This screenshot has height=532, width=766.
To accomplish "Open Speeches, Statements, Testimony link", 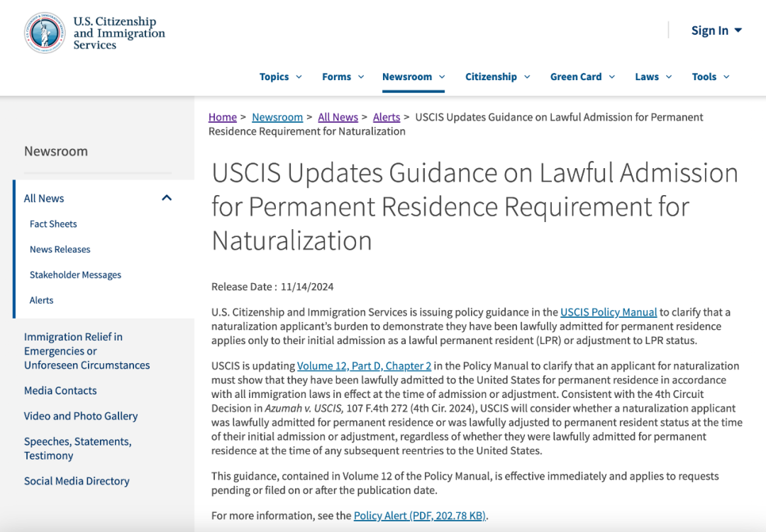I will [78, 448].
